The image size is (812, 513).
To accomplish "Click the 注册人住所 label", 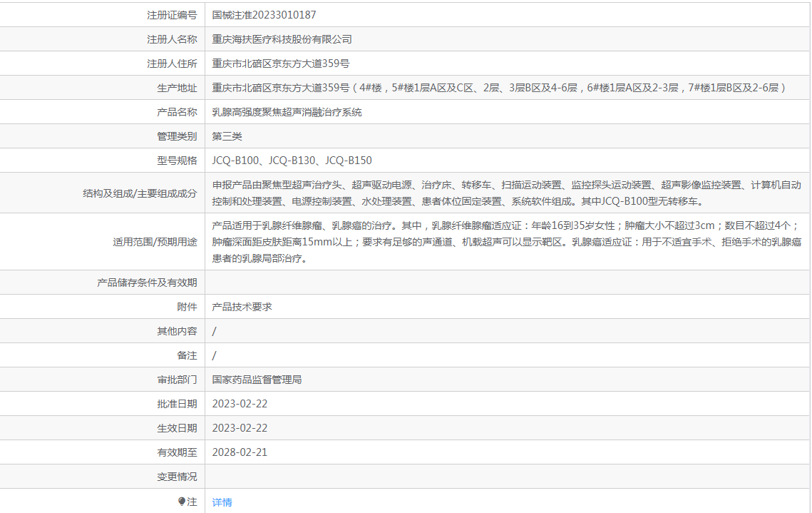I will coord(172,64).
